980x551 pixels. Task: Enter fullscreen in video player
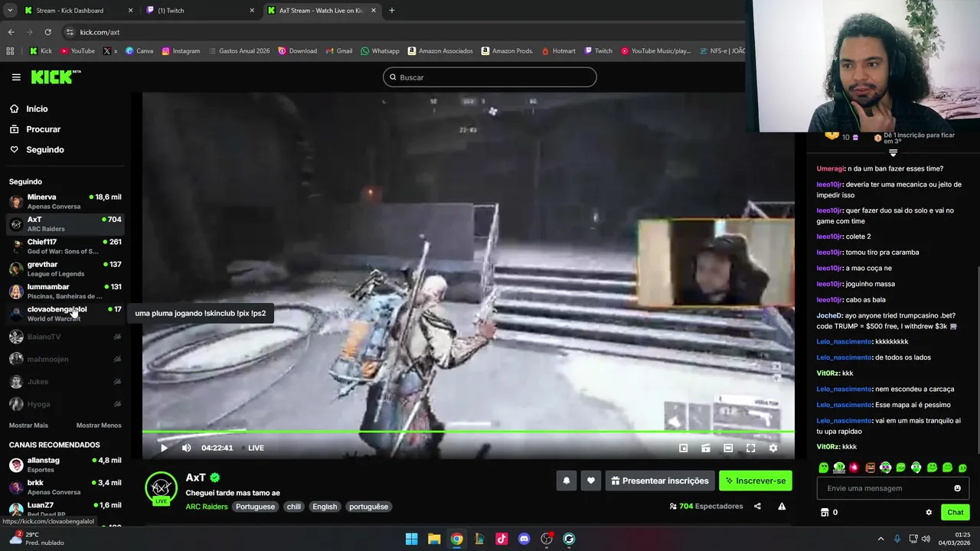(750, 448)
